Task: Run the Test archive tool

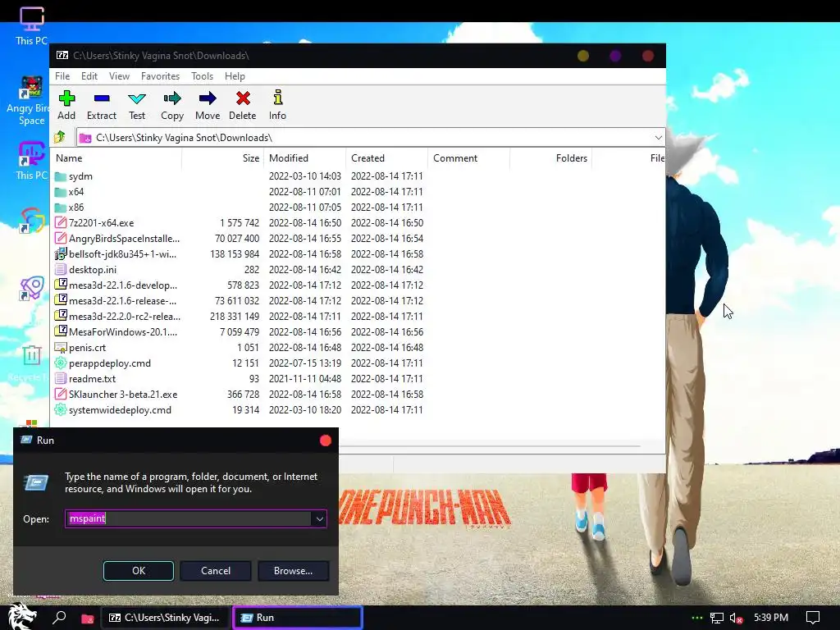Action: (137, 105)
